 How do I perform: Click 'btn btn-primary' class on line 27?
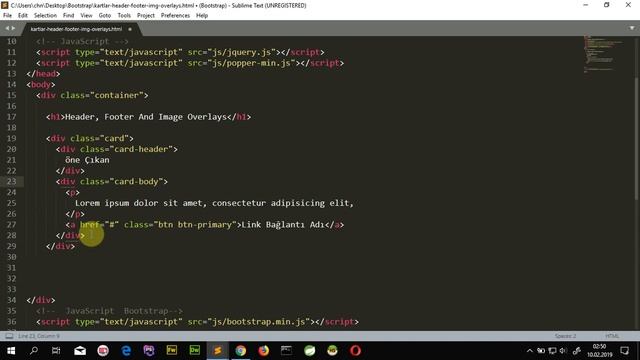pyautogui.click(x=195, y=225)
